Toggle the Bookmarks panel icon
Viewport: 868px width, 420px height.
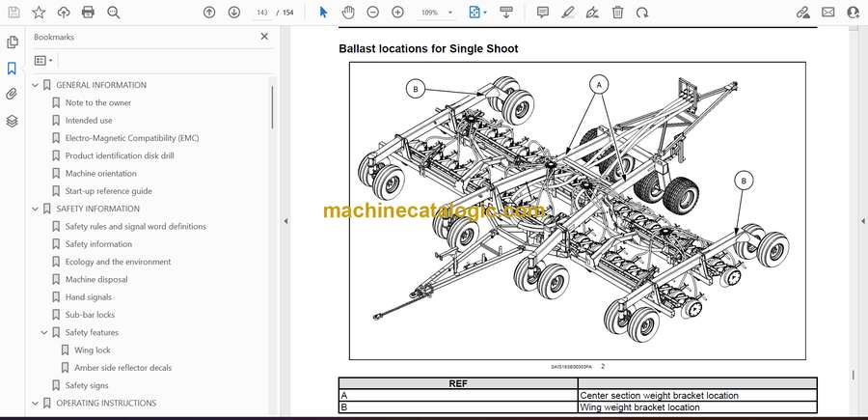tap(12, 69)
